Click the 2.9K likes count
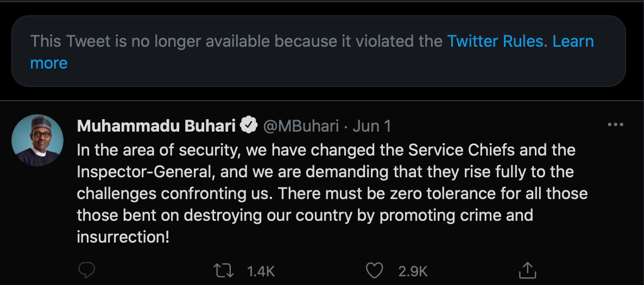Image resolution: width=644 pixels, height=285 pixels. point(413,271)
